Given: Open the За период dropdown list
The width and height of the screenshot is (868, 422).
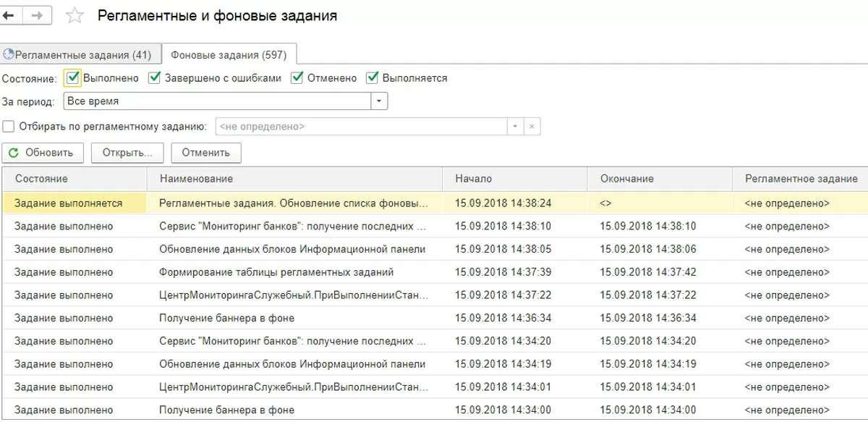Looking at the screenshot, I should (380, 101).
